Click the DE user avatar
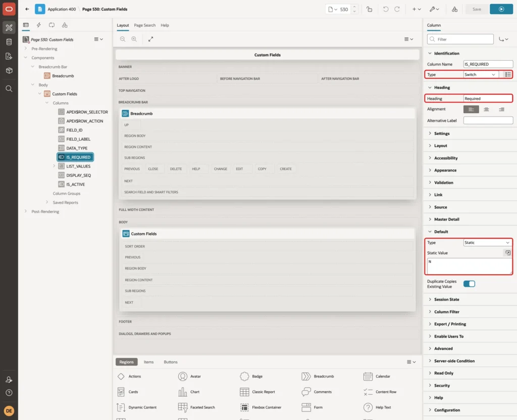The height and width of the screenshot is (420, 517). click(x=9, y=411)
